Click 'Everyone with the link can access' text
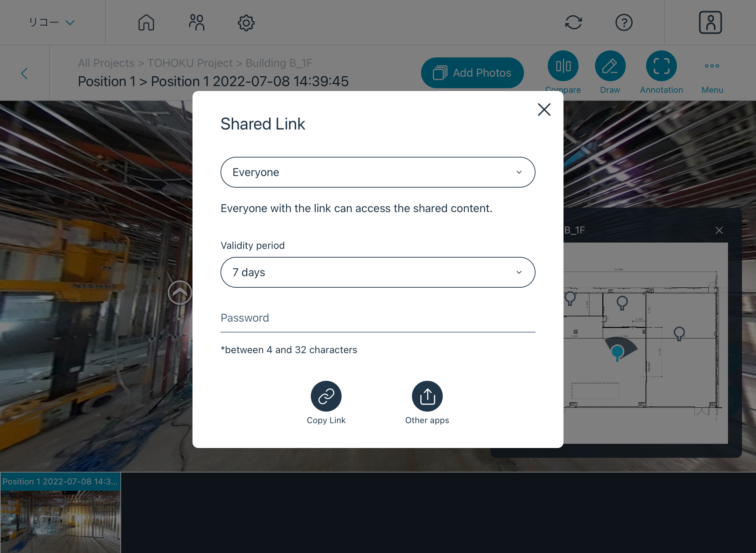 click(x=356, y=208)
